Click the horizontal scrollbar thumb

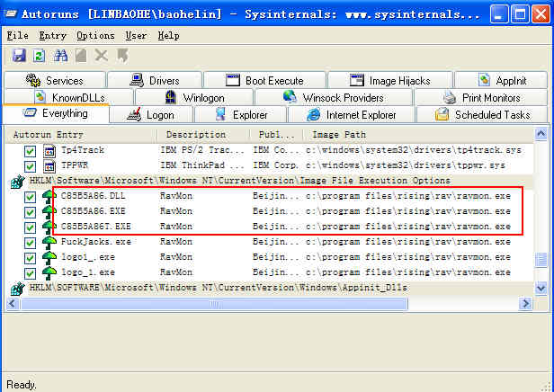(214, 303)
